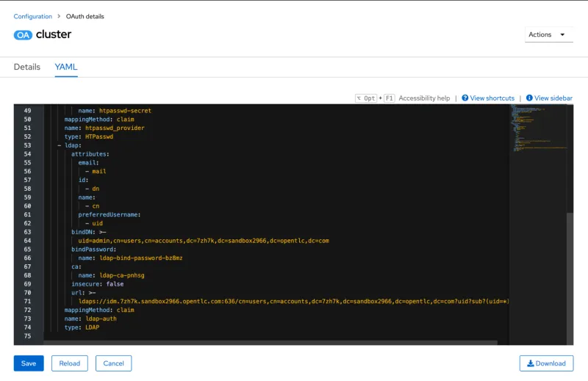
Task: Cancel editing the OAuth YAML
Action: click(114, 363)
